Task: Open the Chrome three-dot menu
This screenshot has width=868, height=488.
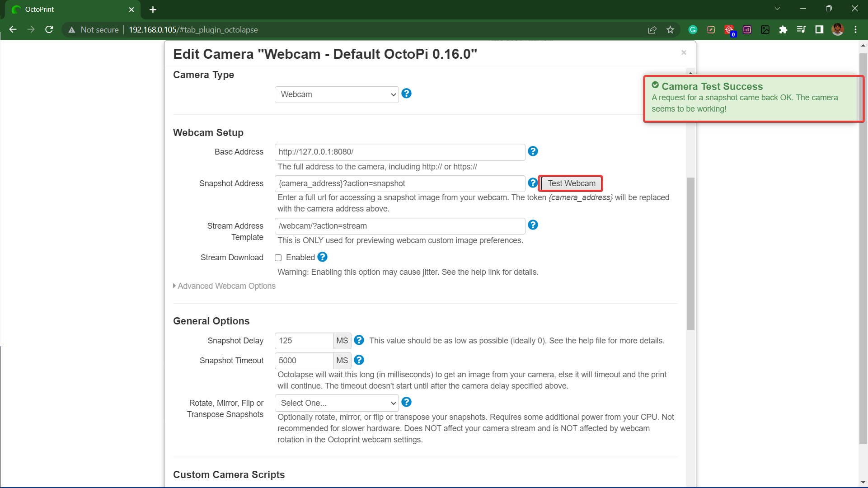Action: pos(855,30)
